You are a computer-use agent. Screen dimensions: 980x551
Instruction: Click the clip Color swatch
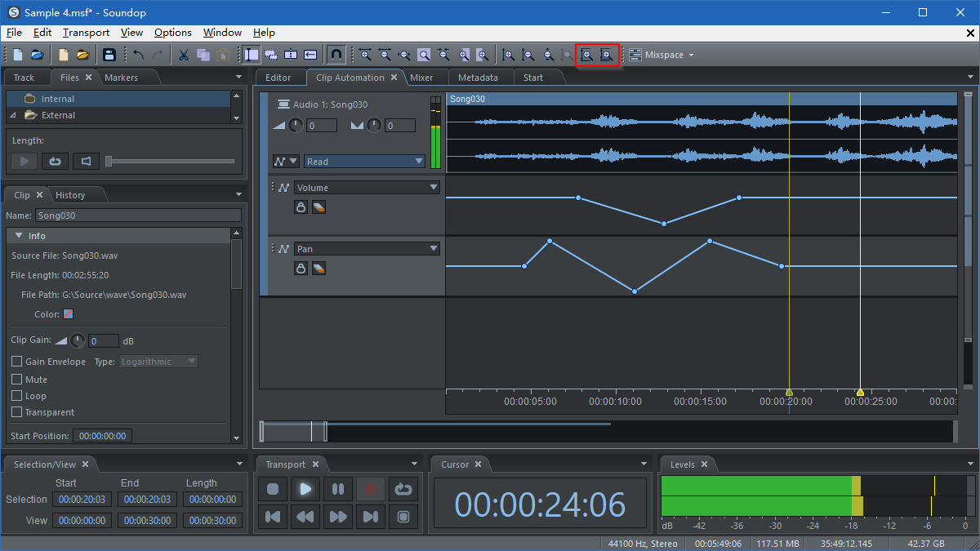tap(69, 314)
